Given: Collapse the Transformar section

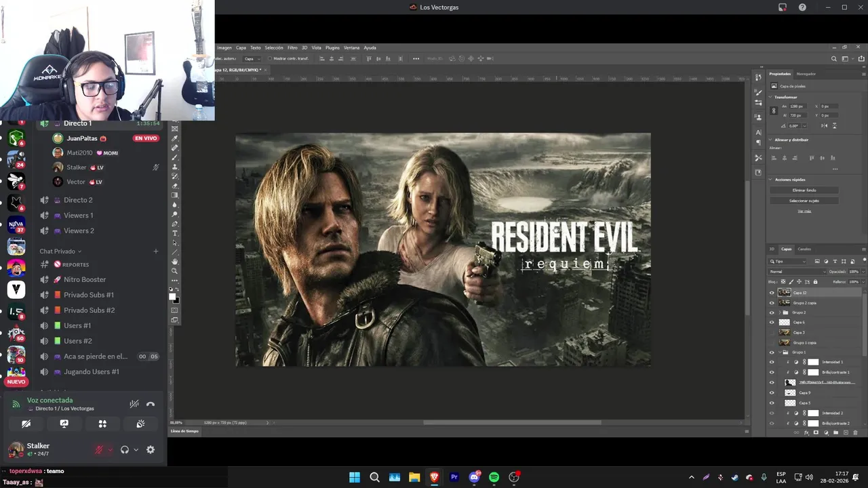Looking at the screenshot, I should (x=770, y=97).
